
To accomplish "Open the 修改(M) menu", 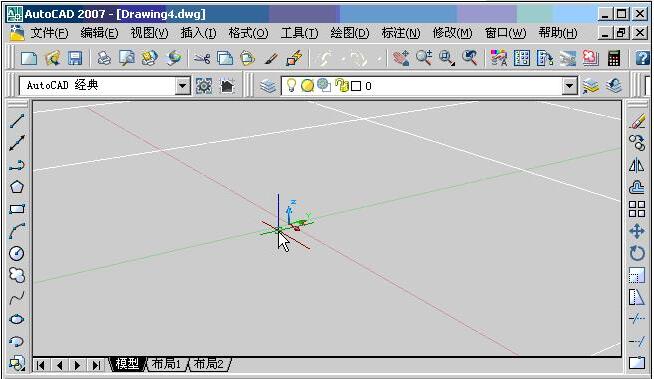I will [x=453, y=33].
